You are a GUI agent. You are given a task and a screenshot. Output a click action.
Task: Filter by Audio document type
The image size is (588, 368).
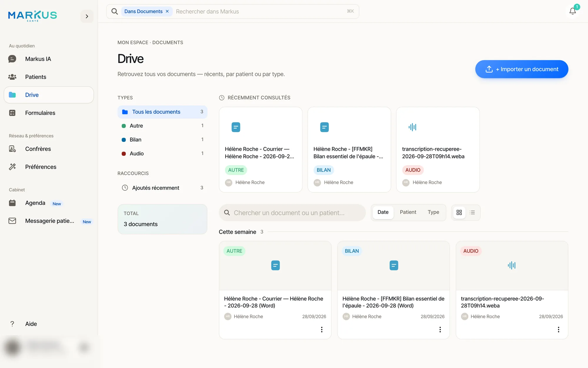click(163, 153)
